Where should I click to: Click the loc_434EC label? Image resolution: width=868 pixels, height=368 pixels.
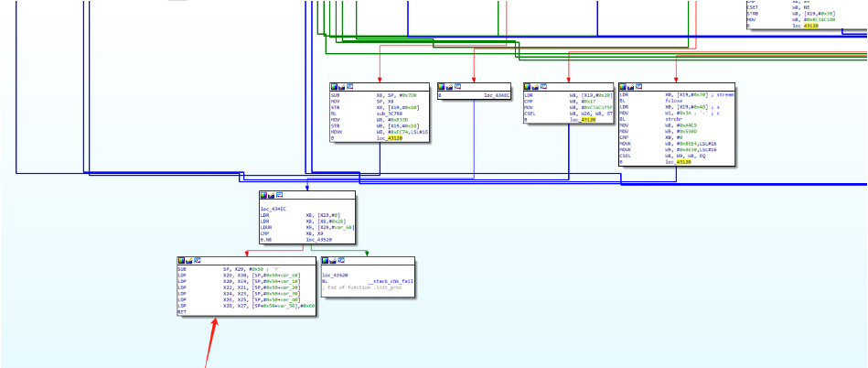273,209
